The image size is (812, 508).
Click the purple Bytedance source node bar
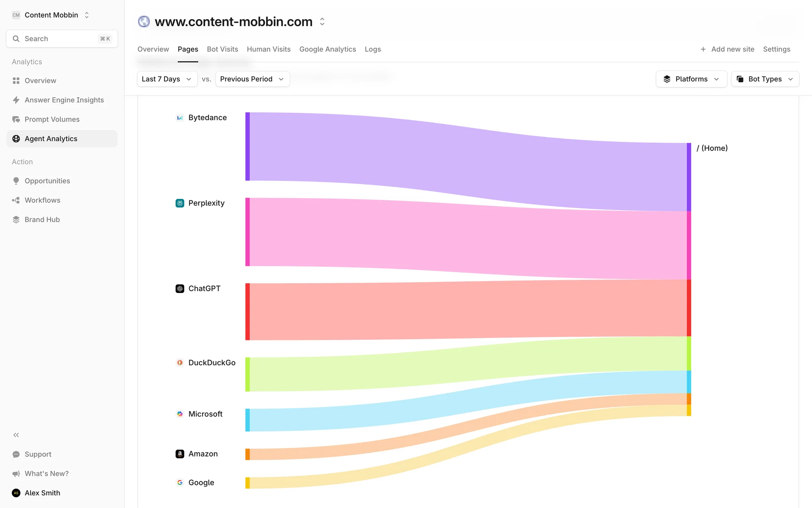[x=247, y=146]
